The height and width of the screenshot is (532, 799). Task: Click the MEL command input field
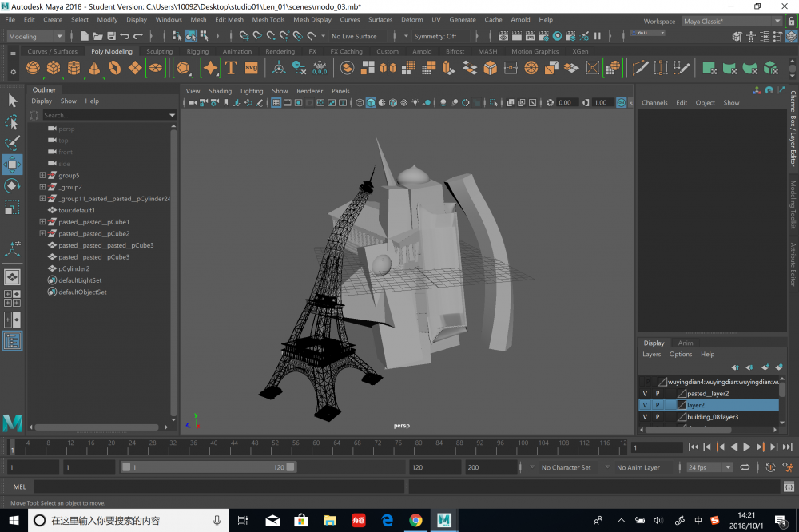219,486
